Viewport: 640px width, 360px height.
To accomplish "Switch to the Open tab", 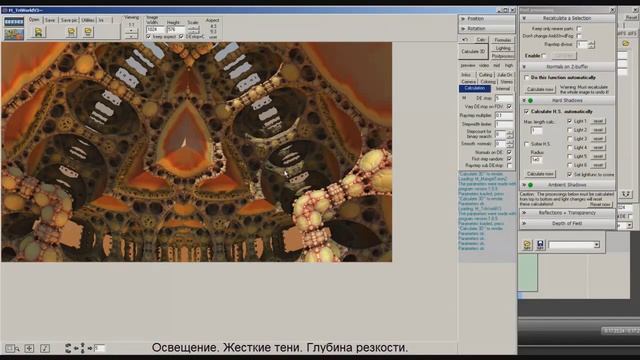I will pos(34,20).
